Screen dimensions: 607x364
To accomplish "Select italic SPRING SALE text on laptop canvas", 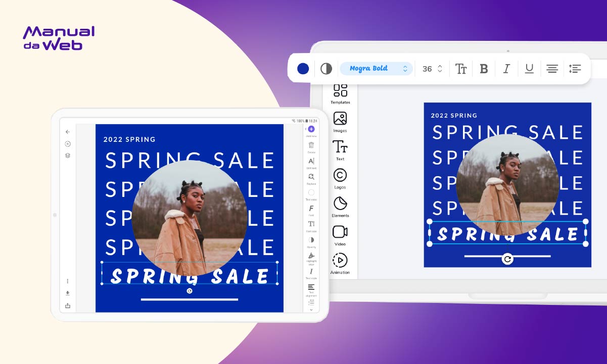I will click(x=507, y=234).
